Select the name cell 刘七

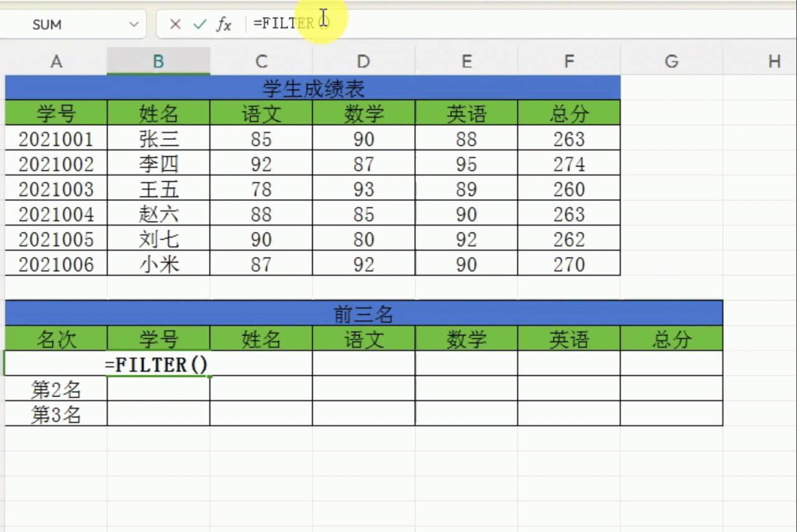(x=158, y=238)
